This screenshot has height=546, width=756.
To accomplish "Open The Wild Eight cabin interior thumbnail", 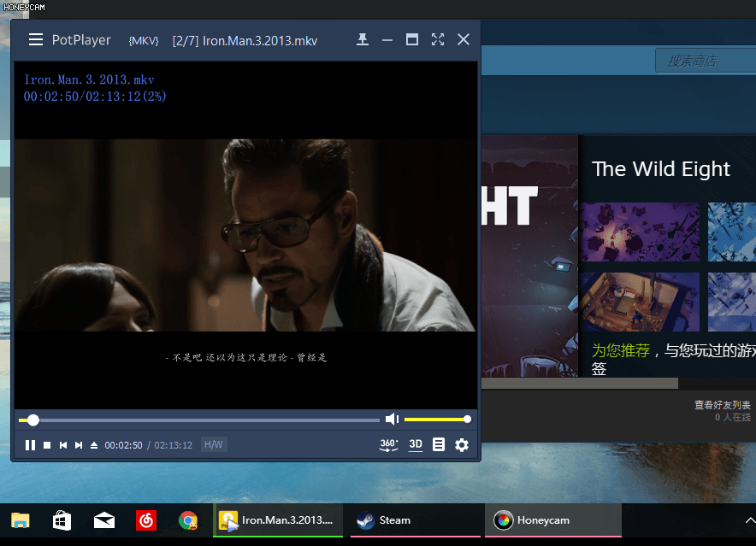I will [640, 302].
